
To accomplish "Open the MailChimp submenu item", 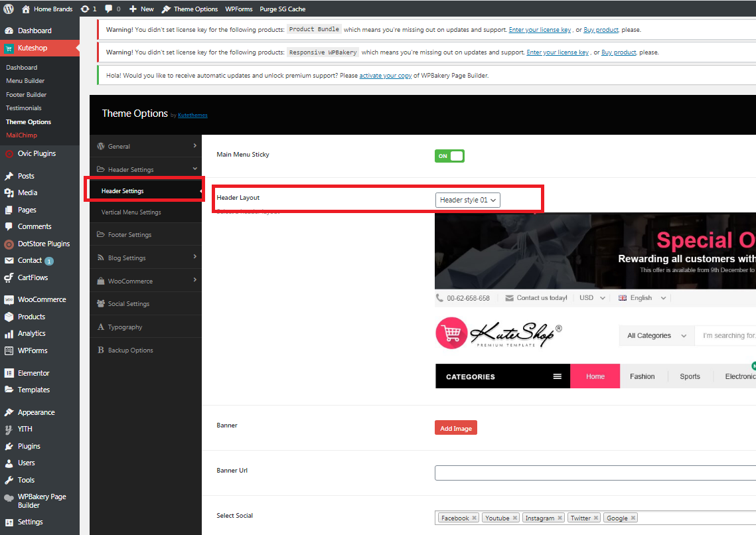I will [21, 135].
